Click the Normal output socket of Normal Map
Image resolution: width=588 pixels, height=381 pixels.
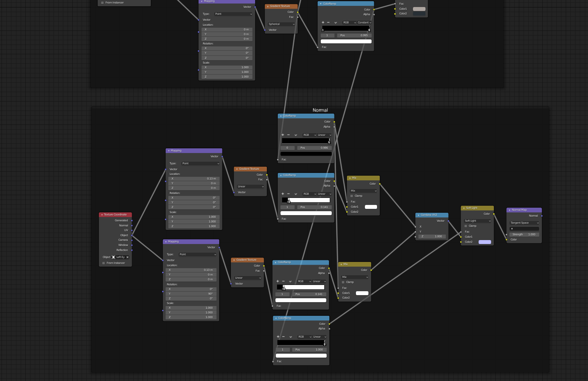pyautogui.click(x=542, y=216)
